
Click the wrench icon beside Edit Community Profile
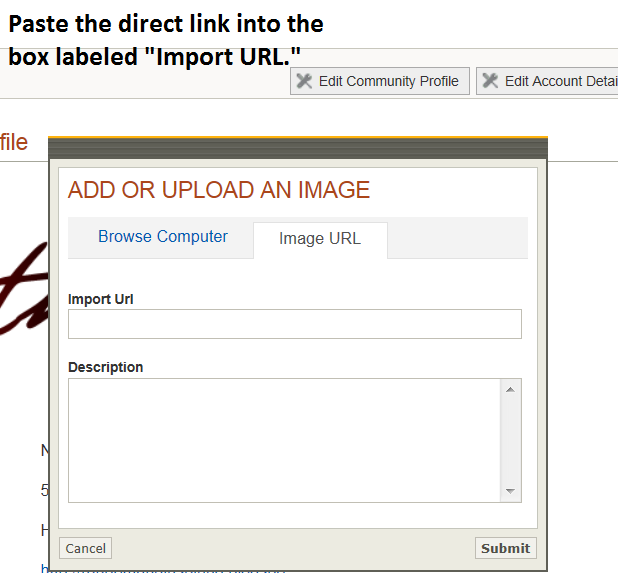tap(304, 81)
